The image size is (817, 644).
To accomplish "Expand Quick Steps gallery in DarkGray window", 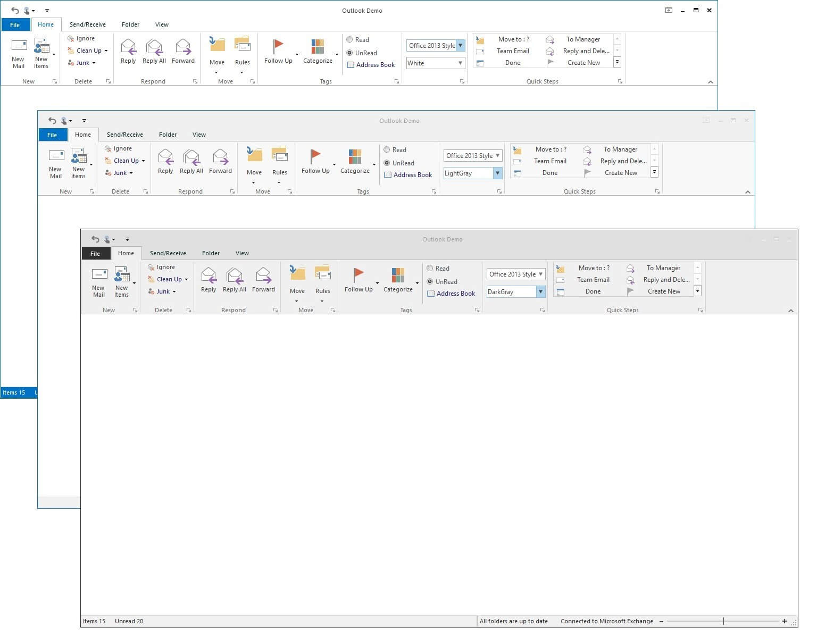I will 697,291.
